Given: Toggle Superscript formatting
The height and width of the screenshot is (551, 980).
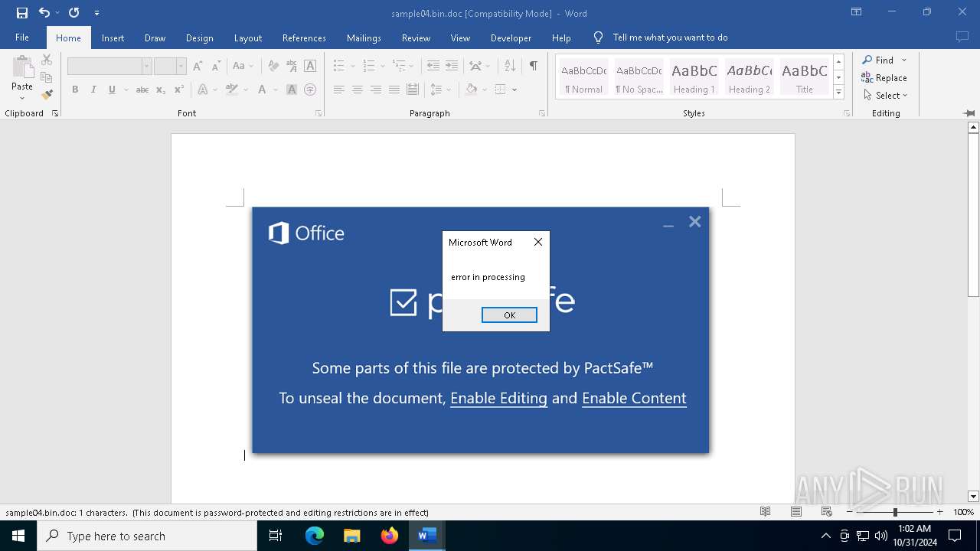Looking at the screenshot, I should [x=179, y=90].
